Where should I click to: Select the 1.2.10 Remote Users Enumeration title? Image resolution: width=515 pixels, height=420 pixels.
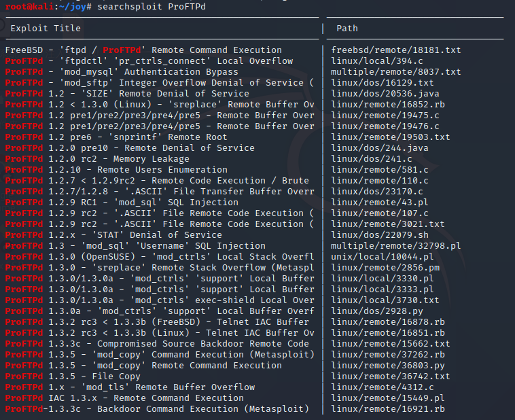(116, 169)
